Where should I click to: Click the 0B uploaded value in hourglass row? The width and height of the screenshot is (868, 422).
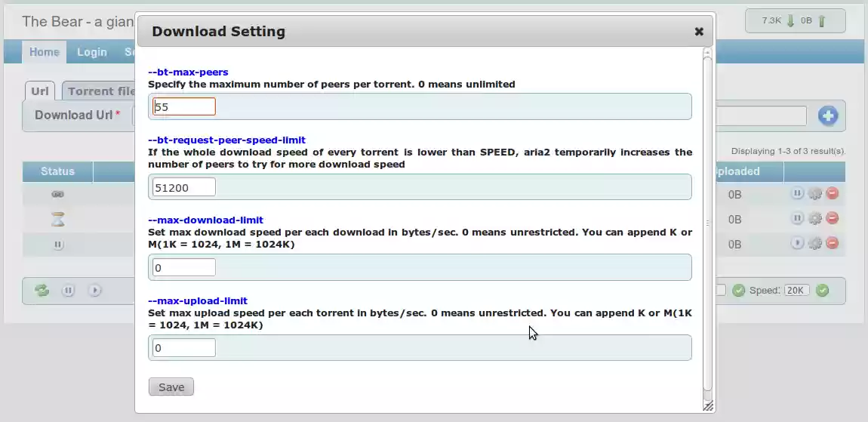click(734, 220)
